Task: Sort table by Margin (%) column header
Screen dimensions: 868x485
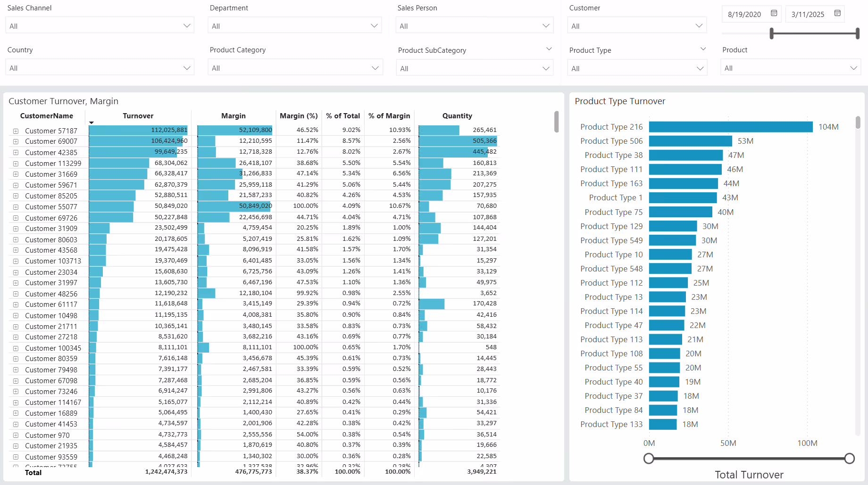Action: click(299, 116)
